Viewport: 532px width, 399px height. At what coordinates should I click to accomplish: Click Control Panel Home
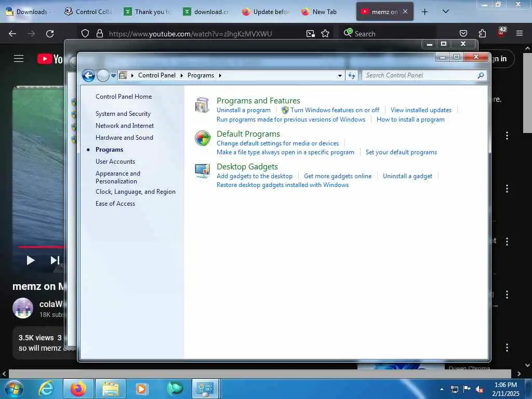point(124,96)
